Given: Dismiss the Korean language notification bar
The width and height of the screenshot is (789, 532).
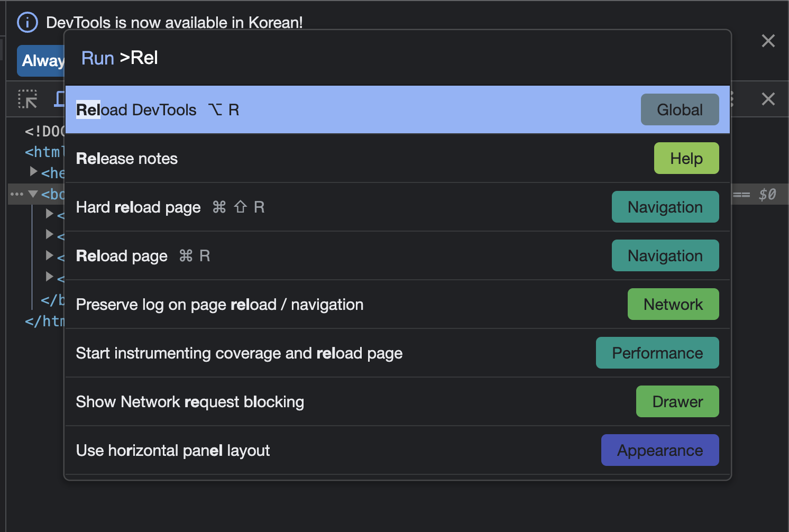Looking at the screenshot, I should point(768,41).
